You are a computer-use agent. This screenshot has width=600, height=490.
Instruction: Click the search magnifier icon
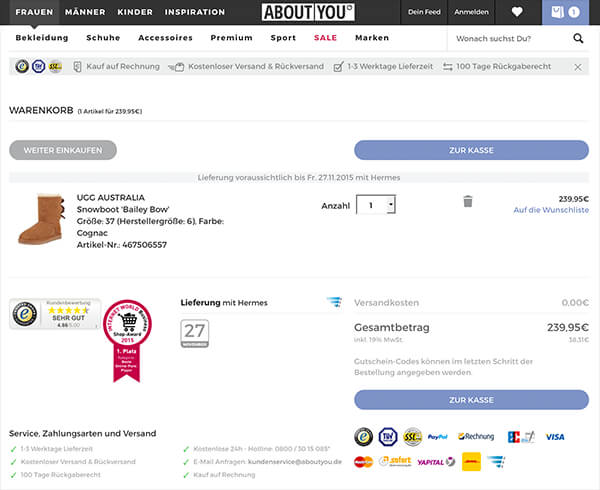point(578,38)
